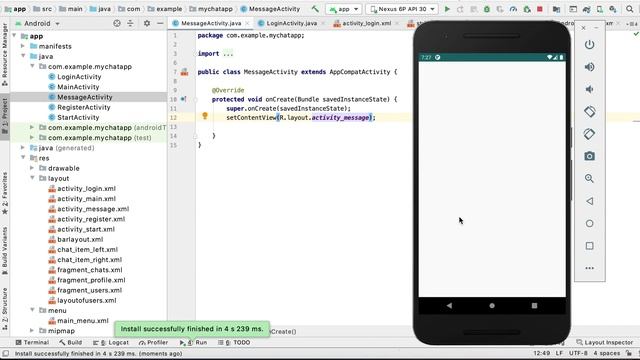
Task: Open the Terminal tool window
Action: [x=32, y=342]
